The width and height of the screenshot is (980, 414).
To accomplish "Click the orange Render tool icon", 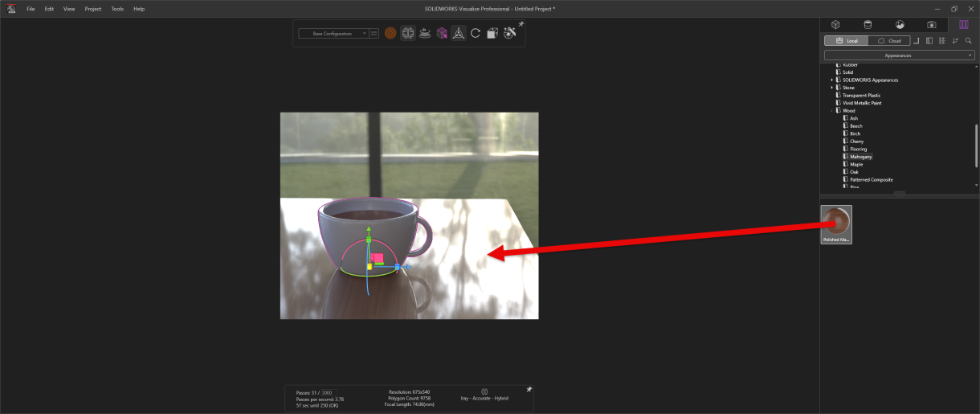I will click(390, 34).
